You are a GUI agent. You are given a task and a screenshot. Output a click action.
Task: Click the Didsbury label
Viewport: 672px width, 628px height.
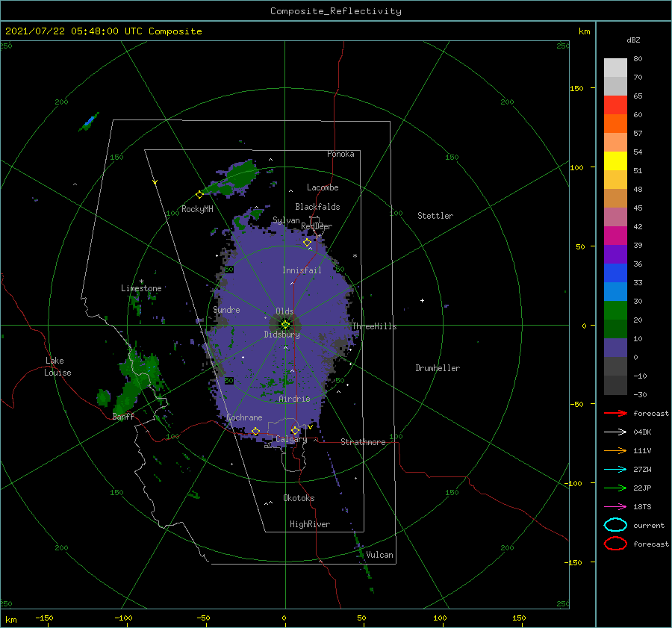coord(281,335)
